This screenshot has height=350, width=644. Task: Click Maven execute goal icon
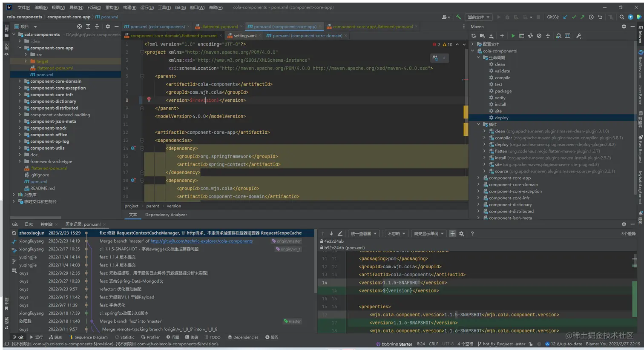521,36
